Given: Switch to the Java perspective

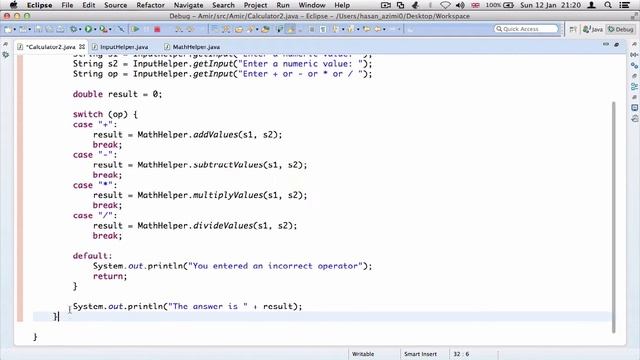Looking at the screenshot, I should [593, 29].
